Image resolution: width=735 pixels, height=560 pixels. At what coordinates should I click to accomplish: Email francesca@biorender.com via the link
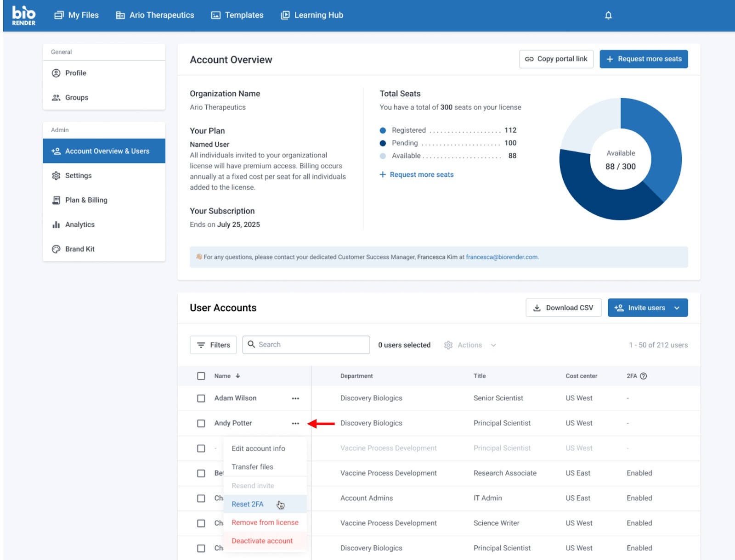[502, 257]
